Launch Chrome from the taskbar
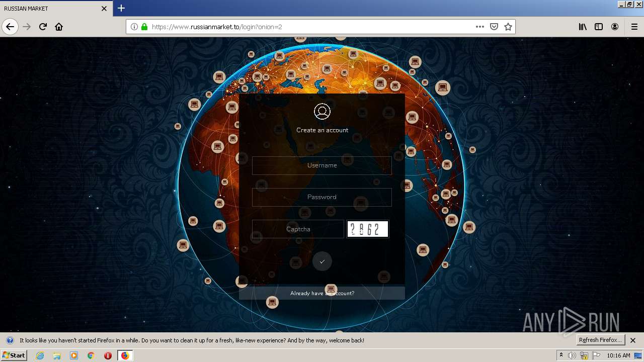 point(91,355)
